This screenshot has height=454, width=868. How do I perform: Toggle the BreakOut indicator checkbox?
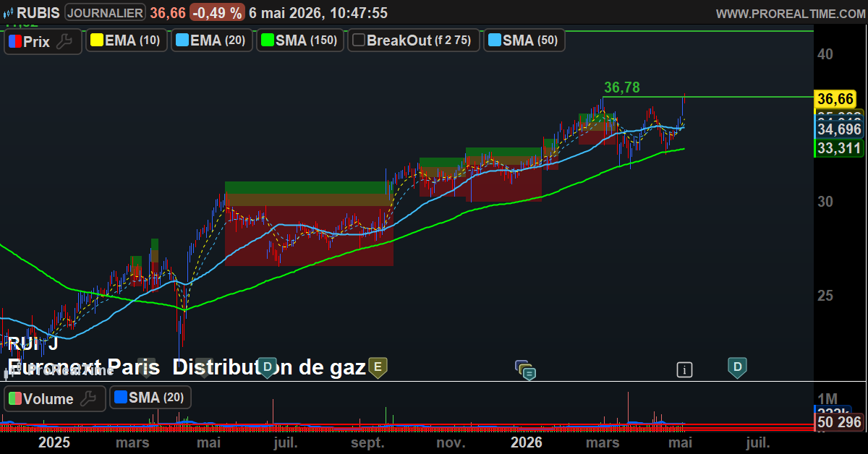coord(358,40)
